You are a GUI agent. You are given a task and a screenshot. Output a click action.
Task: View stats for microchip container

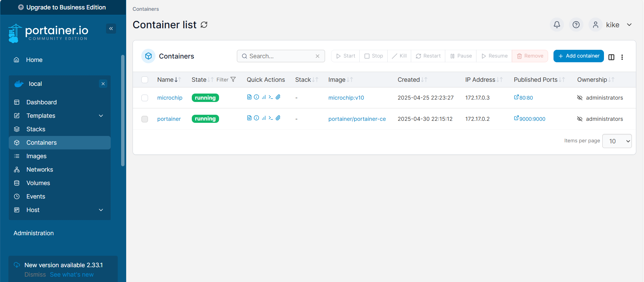coord(264,97)
